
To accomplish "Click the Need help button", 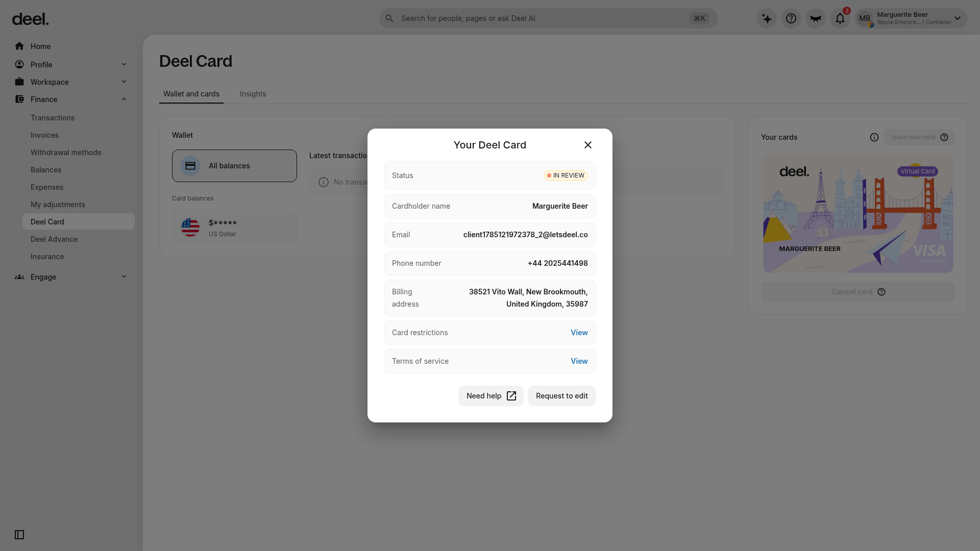I will (x=491, y=396).
